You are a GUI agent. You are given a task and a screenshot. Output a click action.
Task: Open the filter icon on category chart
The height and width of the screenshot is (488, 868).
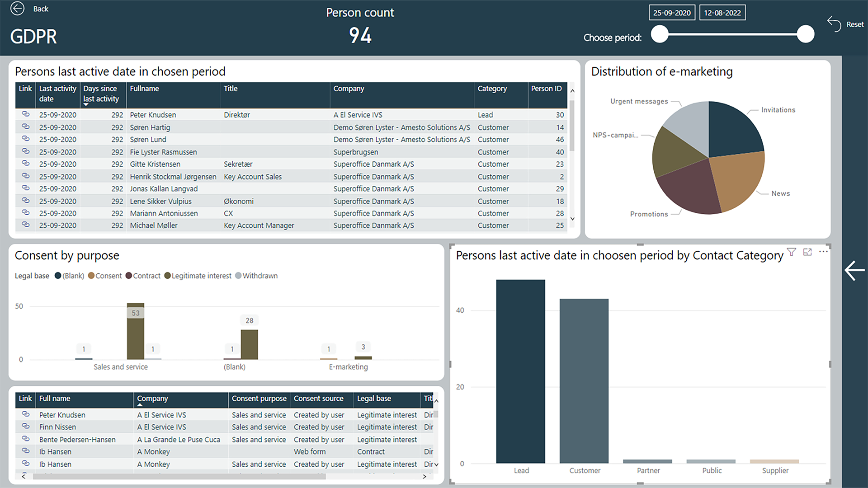point(791,252)
